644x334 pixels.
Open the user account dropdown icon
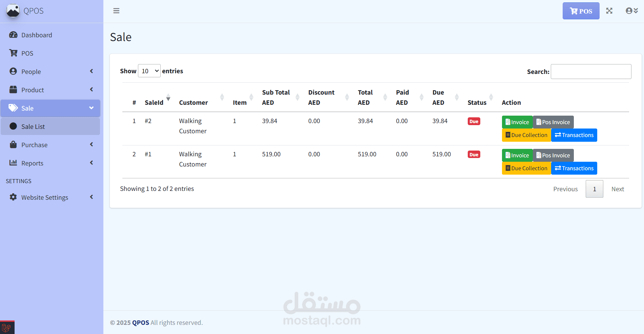click(632, 11)
